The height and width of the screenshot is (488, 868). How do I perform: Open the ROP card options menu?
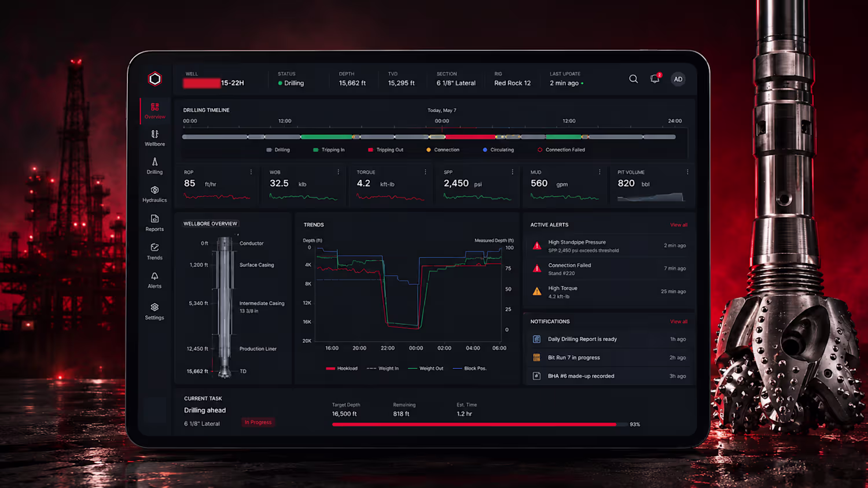pyautogui.click(x=251, y=172)
